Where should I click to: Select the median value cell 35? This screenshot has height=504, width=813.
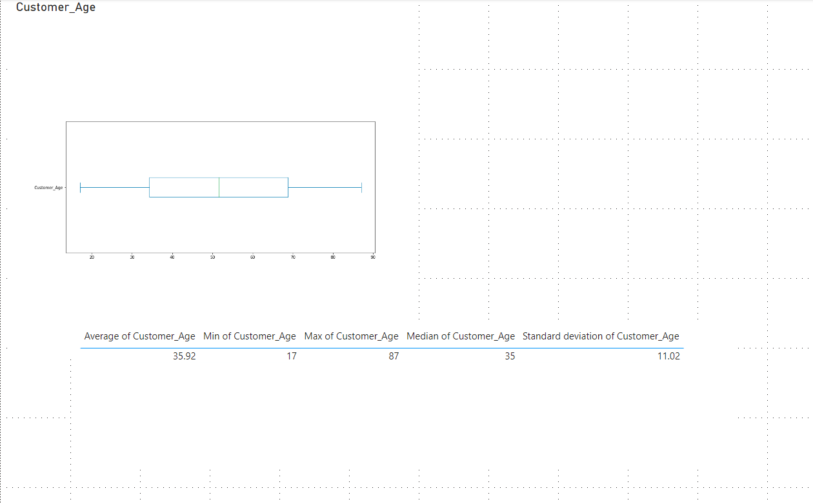coord(510,356)
